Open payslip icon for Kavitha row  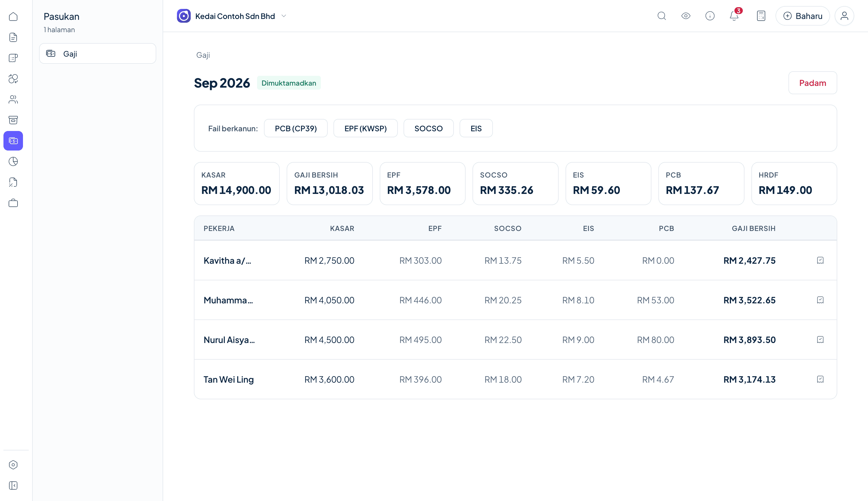820,261
